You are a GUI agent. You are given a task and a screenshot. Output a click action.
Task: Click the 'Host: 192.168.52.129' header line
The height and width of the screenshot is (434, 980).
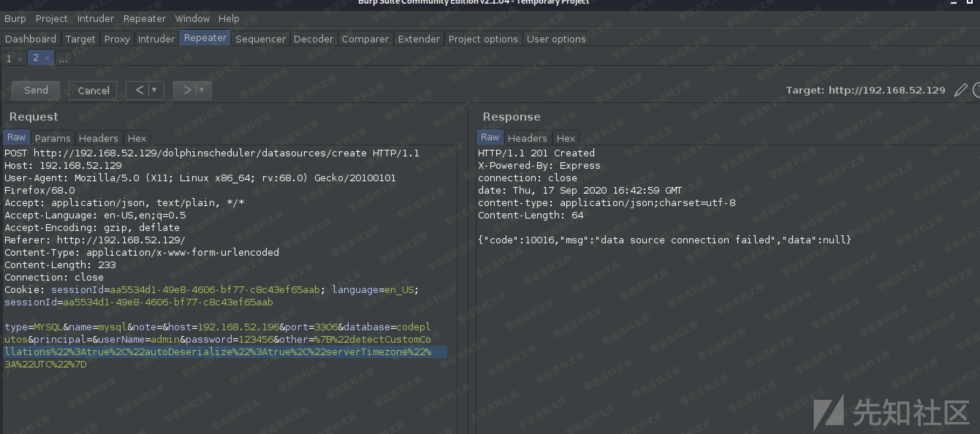(x=63, y=165)
